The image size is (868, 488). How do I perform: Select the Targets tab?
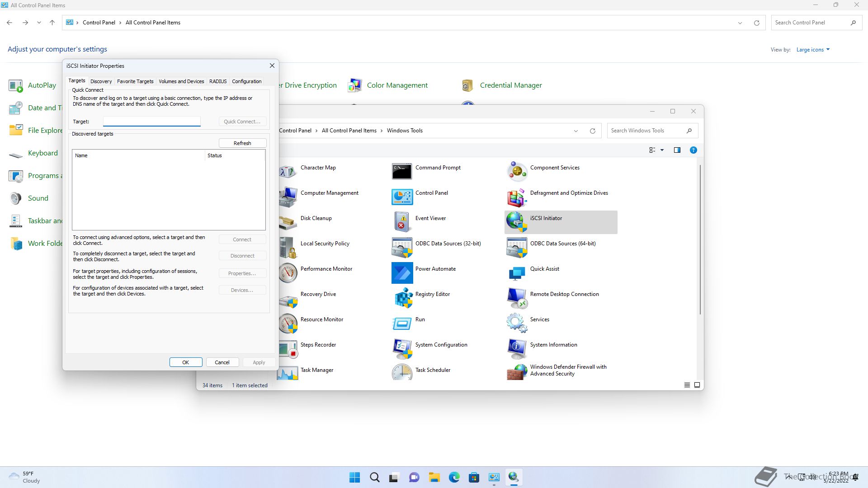[77, 80]
